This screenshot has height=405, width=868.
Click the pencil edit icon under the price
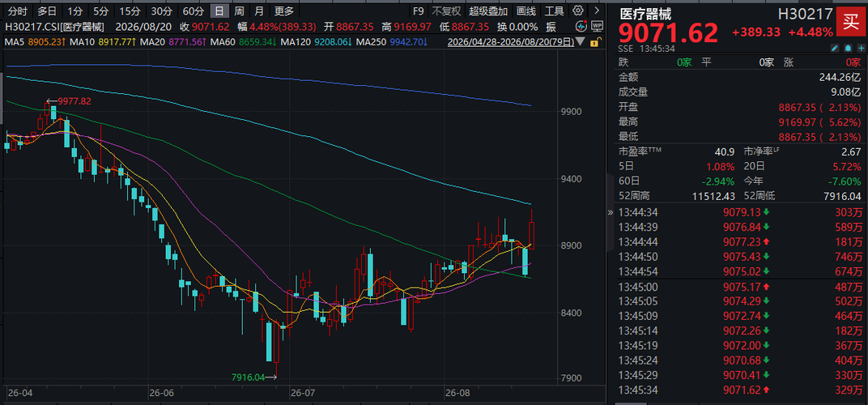[x=835, y=49]
